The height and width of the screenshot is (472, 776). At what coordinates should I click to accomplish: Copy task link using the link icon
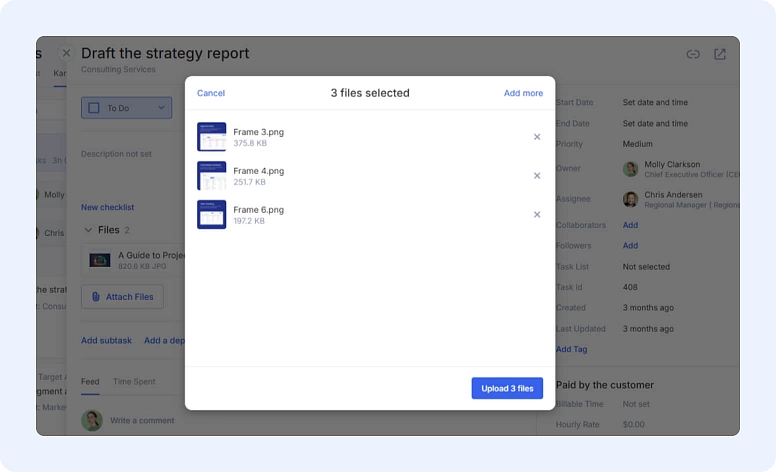tap(693, 55)
